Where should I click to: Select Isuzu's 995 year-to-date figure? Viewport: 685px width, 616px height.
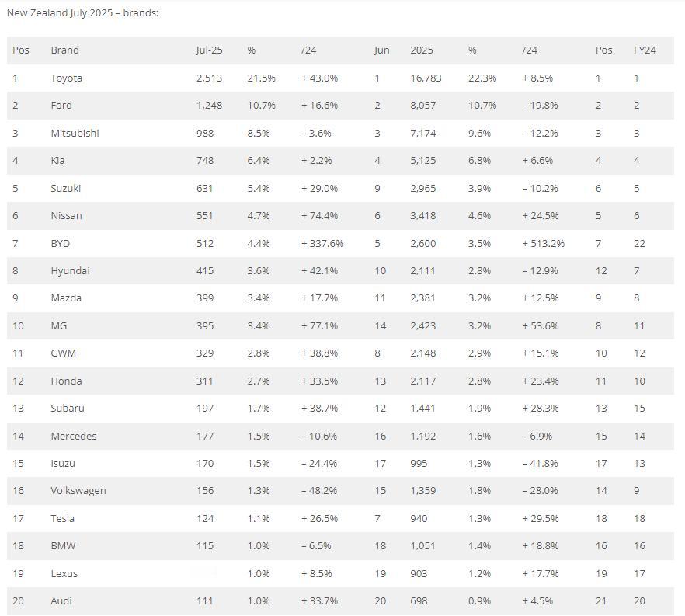(x=419, y=464)
